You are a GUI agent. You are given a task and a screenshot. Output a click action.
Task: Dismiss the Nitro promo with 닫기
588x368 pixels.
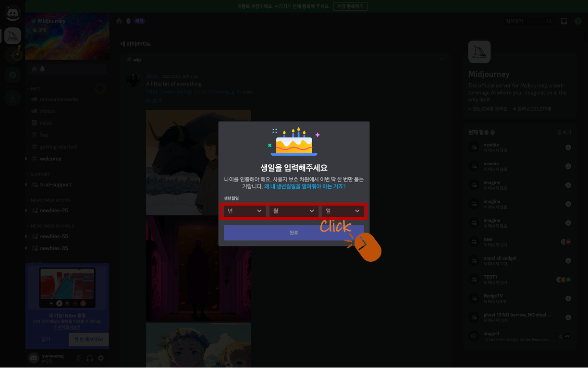tap(46, 339)
